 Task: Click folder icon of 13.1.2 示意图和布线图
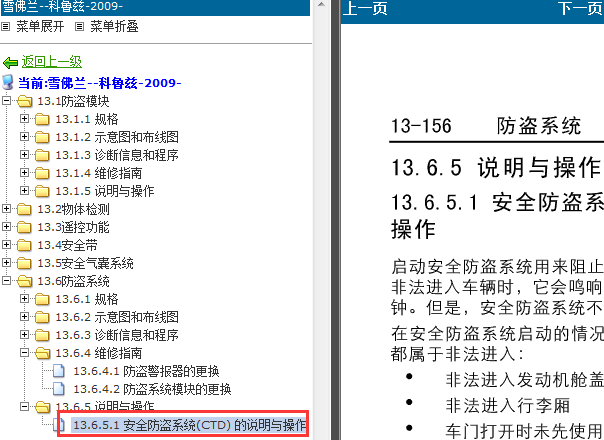(42, 138)
